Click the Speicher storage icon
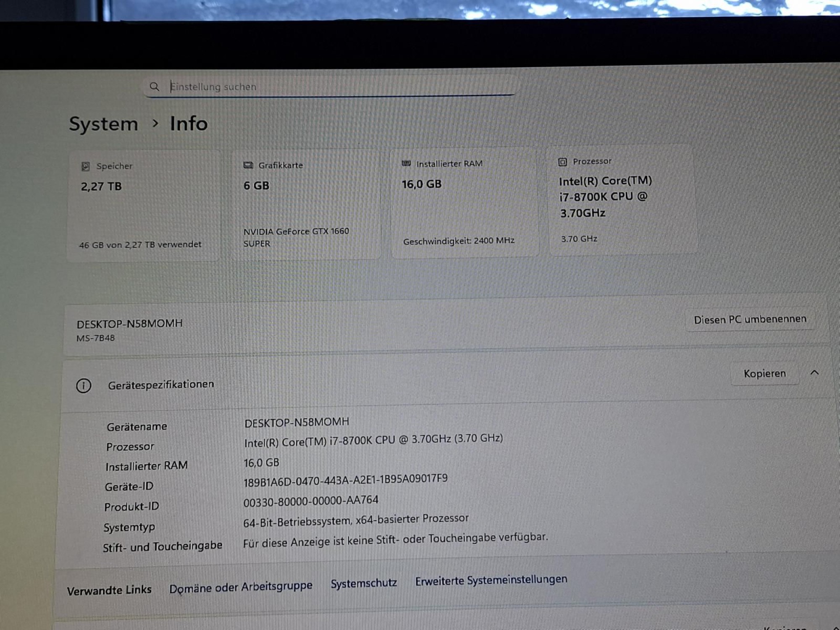Image resolution: width=840 pixels, height=630 pixels. [86, 166]
